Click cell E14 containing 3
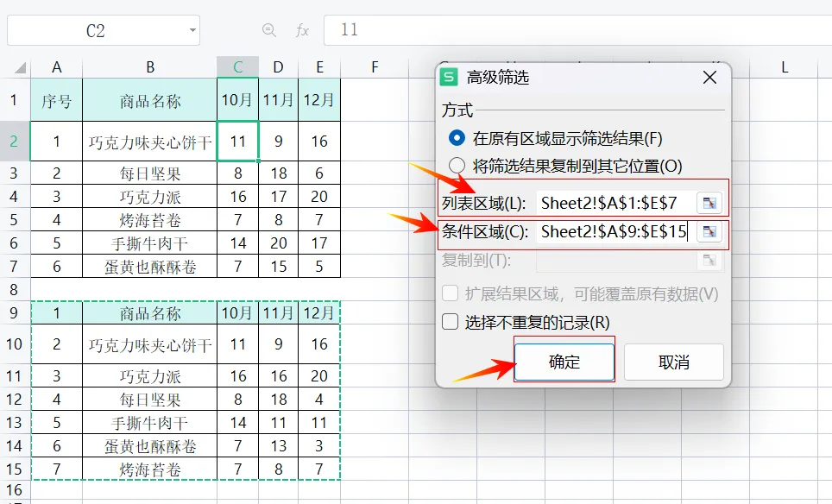Viewport: 832px width, 504px height. [x=319, y=445]
